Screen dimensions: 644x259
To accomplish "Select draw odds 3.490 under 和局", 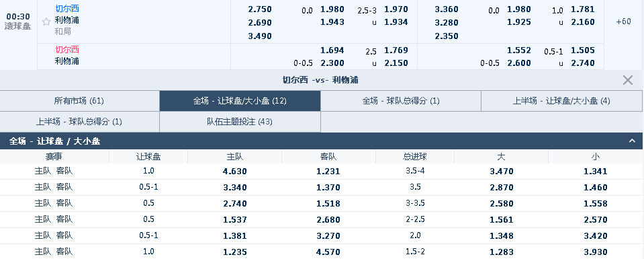I will 260,36.
